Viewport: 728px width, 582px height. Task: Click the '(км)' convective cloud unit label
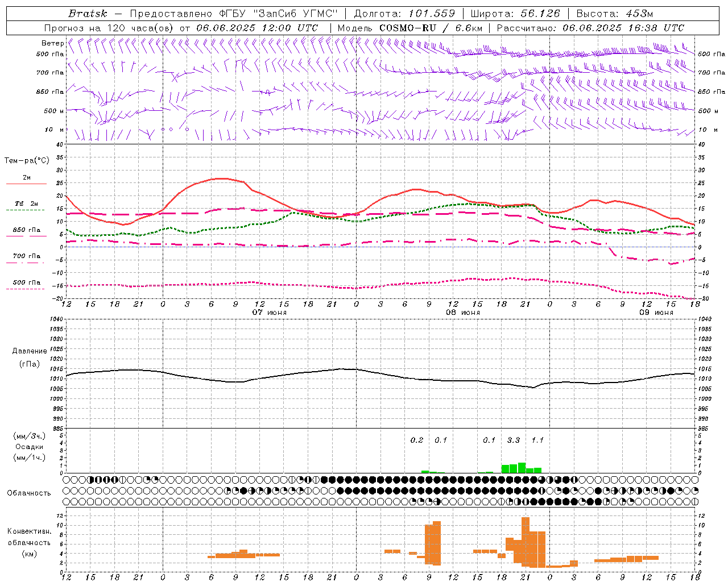(x=30, y=554)
